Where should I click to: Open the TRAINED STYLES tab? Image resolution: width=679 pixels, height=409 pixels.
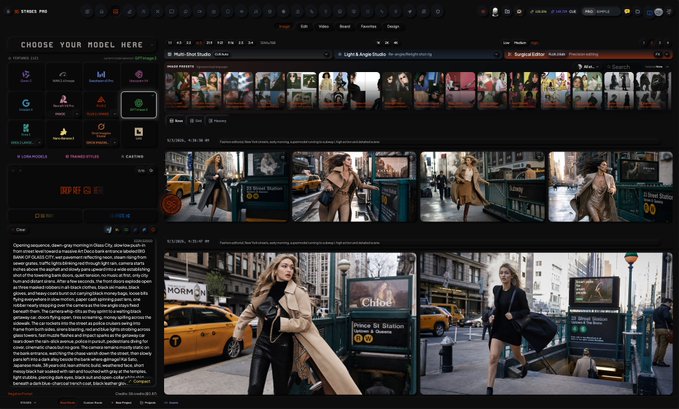tap(82, 156)
